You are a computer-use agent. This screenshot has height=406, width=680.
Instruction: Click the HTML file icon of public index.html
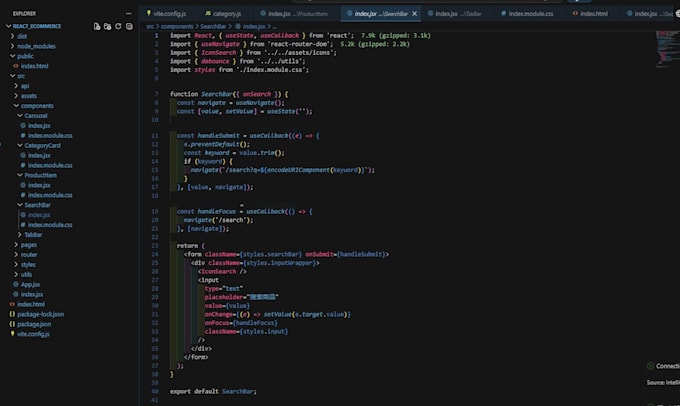click(x=16, y=66)
